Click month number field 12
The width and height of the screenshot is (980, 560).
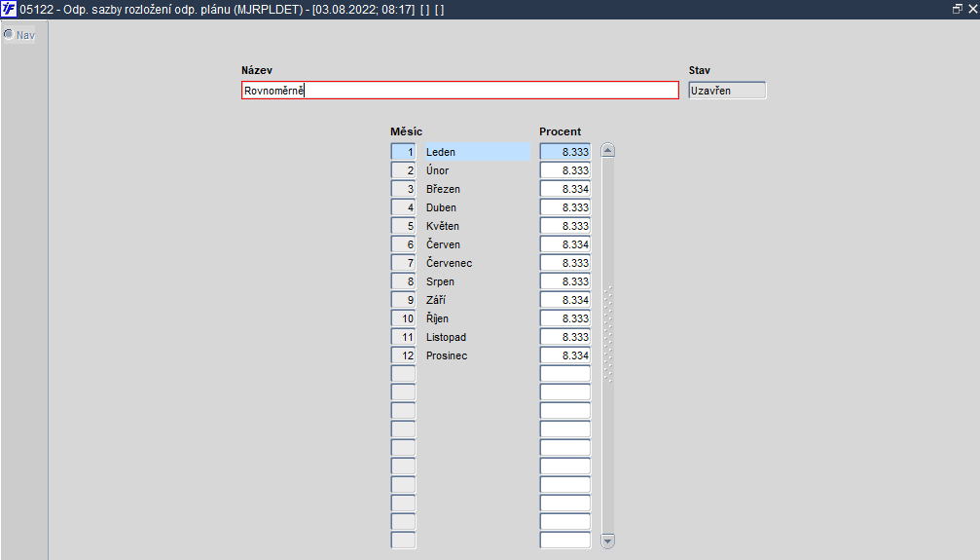(x=403, y=355)
